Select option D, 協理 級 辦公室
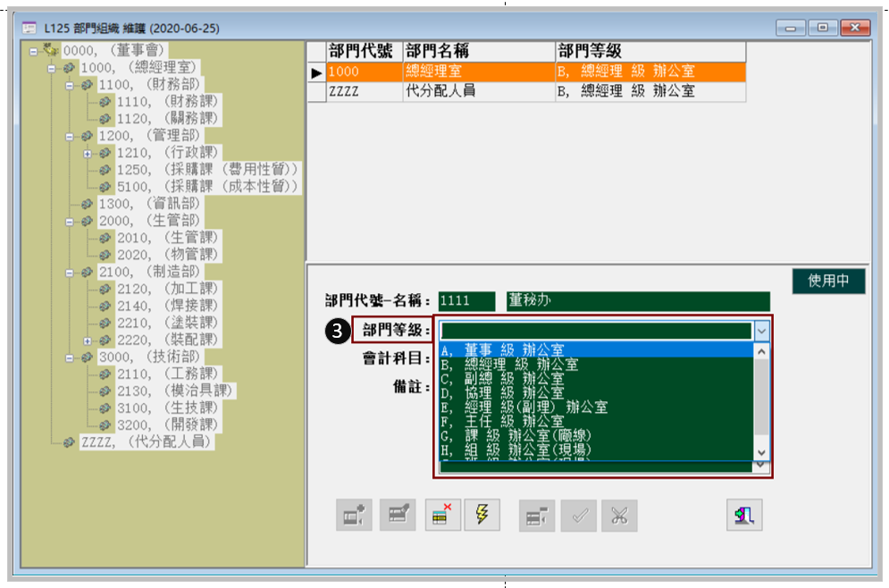889x588 pixels. pos(597,393)
